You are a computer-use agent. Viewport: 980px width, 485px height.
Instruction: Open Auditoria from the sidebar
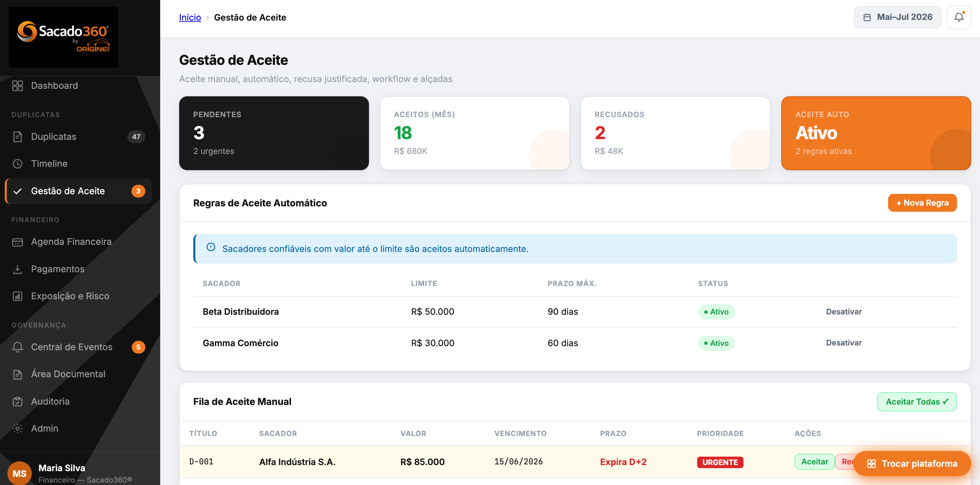coord(78,401)
